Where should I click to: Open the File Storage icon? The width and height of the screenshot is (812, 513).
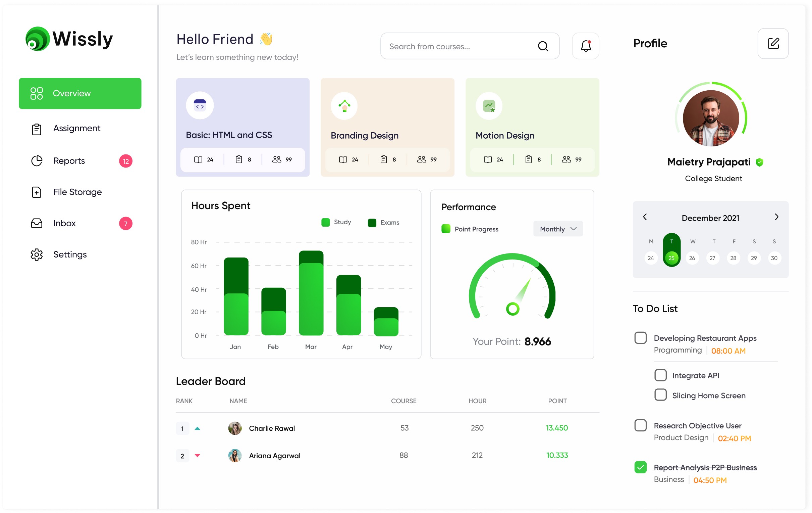pos(37,192)
